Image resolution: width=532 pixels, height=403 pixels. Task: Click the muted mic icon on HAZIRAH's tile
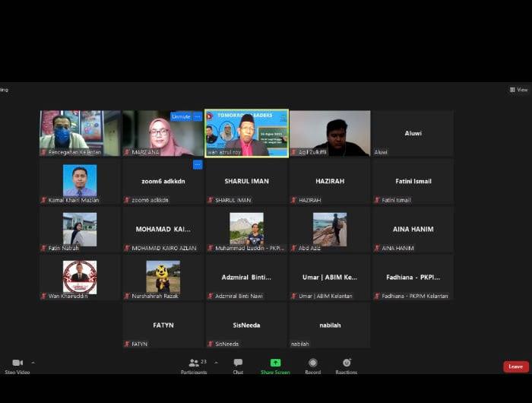[x=293, y=200]
